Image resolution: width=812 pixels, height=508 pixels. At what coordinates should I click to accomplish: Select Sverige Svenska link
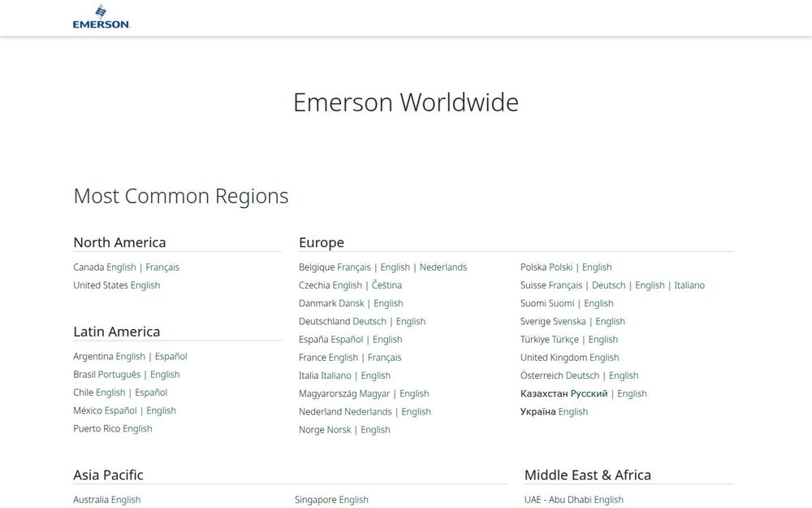click(570, 322)
